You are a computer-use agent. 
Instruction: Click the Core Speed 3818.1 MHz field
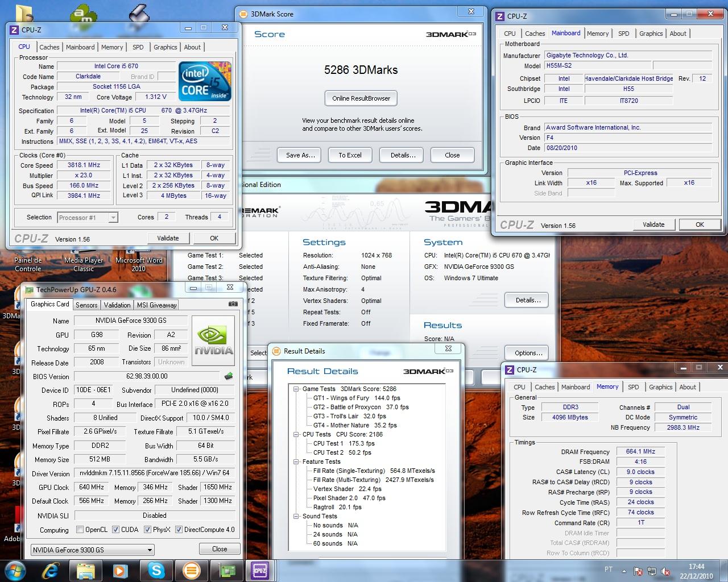84,165
